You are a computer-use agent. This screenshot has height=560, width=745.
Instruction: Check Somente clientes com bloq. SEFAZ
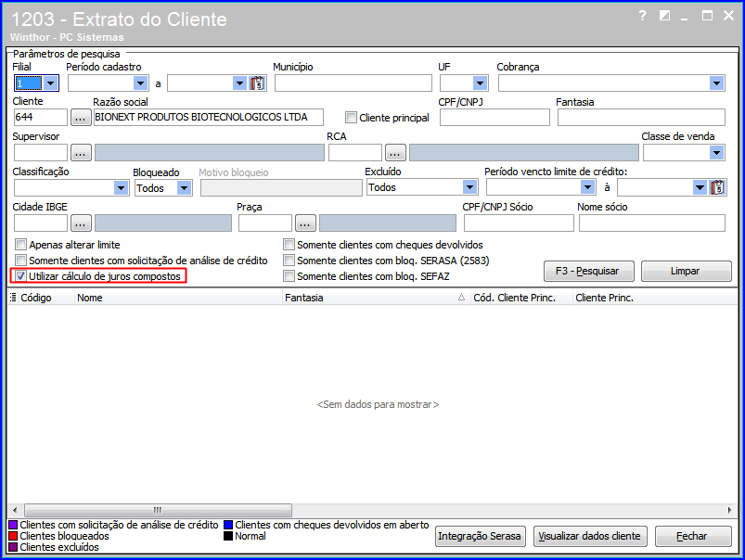(x=289, y=276)
